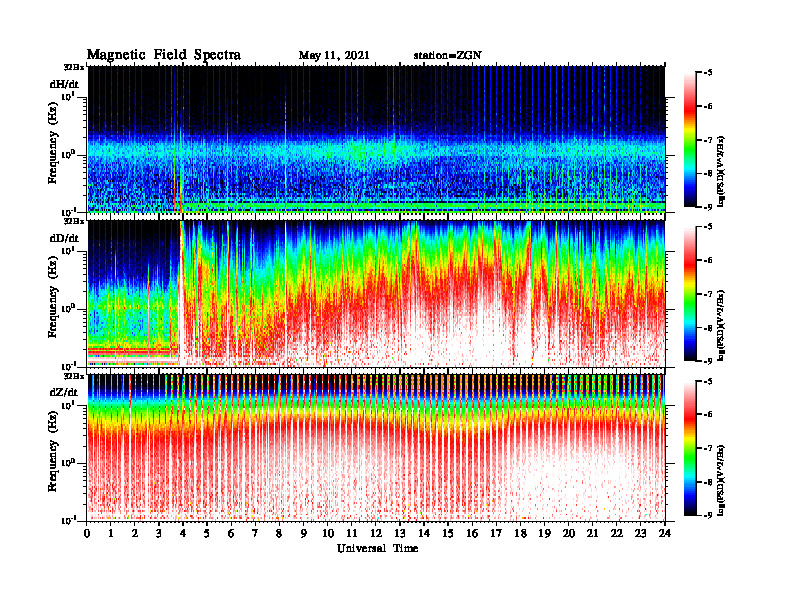This screenshot has height=612, width=792.
Task: Click the "dD/dt" panel label
Action: point(64,238)
